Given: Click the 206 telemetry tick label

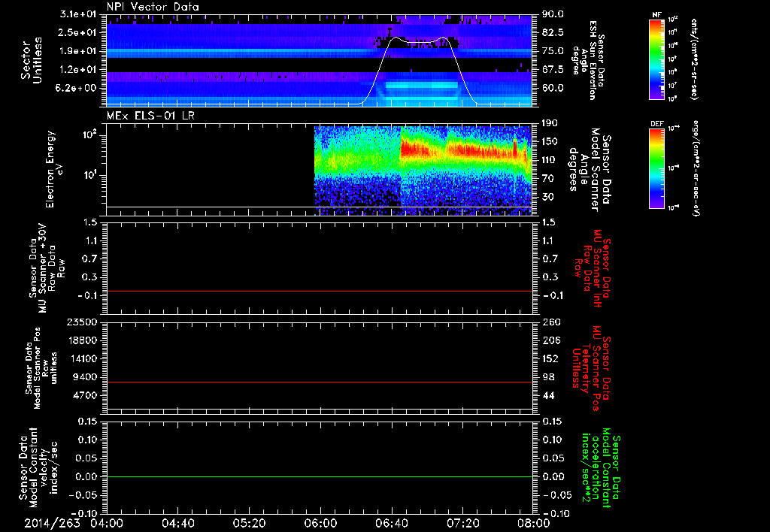Looking at the screenshot, I should pyautogui.click(x=550, y=340).
